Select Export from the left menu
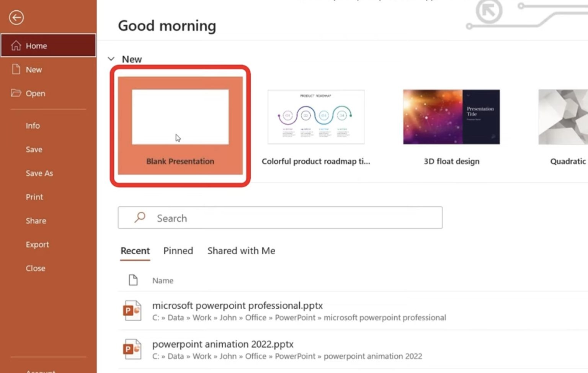Image resolution: width=588 pixels, height=373 pixels. [37, 244]
